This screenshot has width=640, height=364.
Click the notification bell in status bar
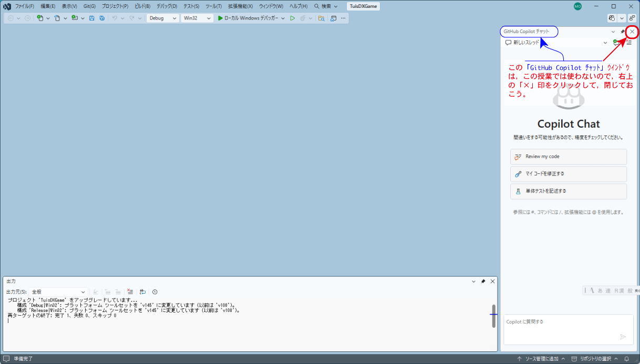pyautogui.click(x=626, y=359)
